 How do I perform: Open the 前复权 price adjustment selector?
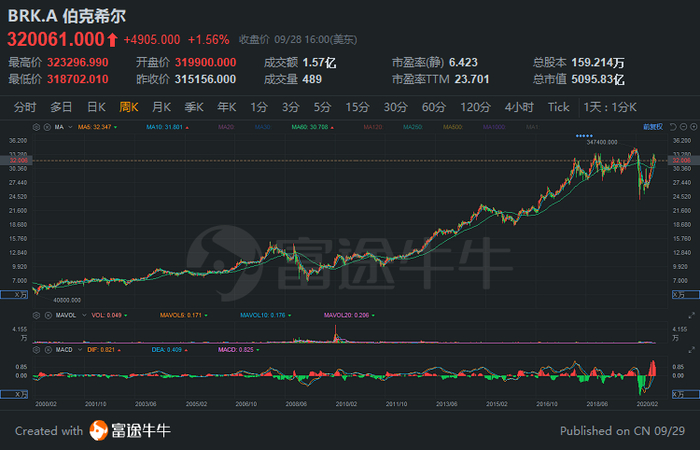point(653,127)
